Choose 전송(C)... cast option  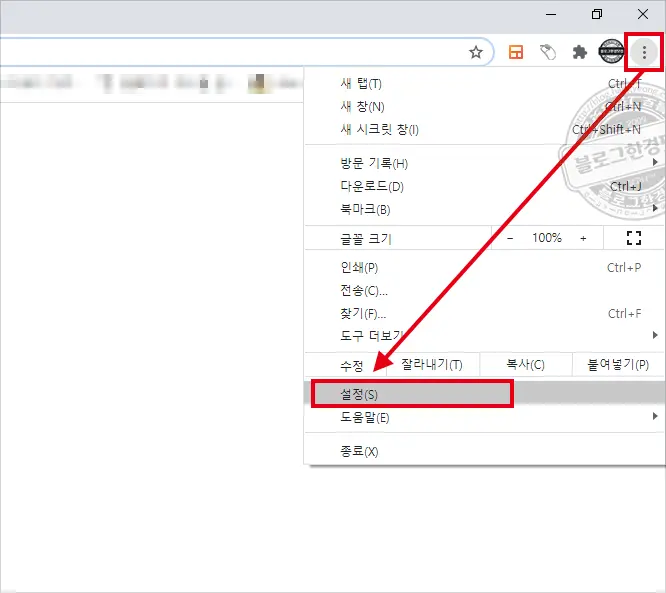(x=485, y=291)
